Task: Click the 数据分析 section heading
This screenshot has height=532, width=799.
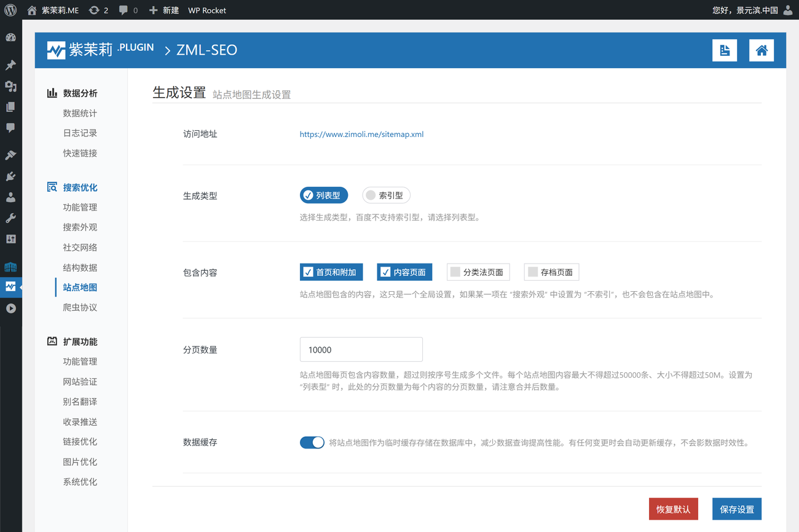Action: [80, 93]
